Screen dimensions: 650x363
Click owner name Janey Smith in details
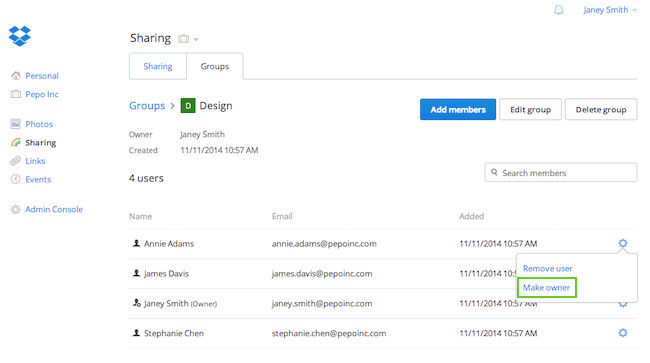(x=202, y=134)
